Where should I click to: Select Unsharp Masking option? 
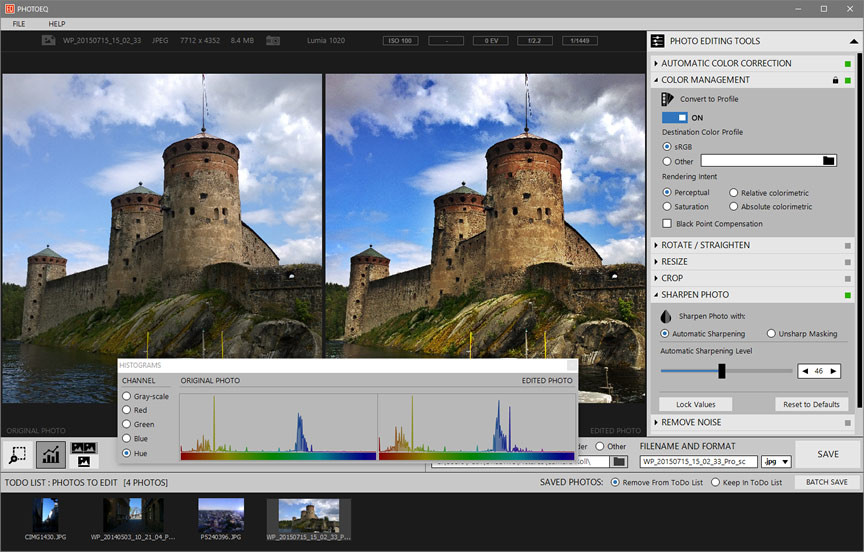[x=771, y=333]
